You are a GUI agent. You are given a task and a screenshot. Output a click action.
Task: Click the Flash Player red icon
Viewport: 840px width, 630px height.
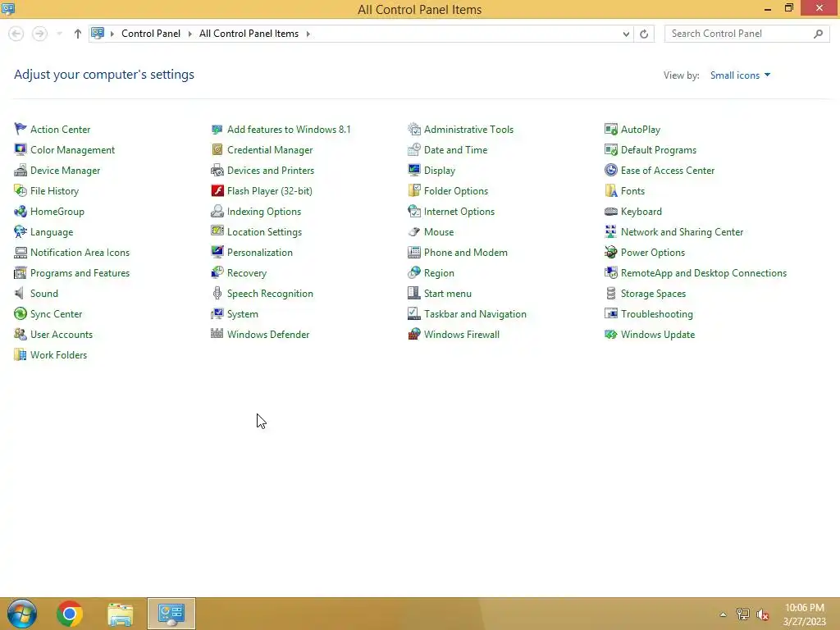(x=217, y=190)
